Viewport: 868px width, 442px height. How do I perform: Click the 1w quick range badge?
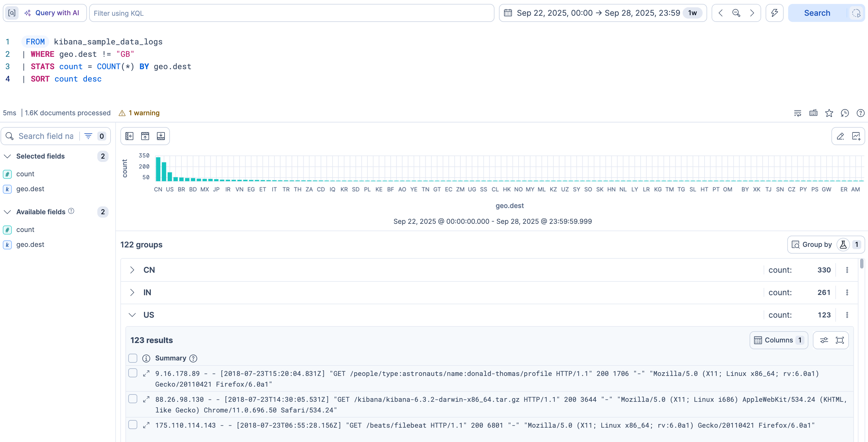tap(692, 13)
